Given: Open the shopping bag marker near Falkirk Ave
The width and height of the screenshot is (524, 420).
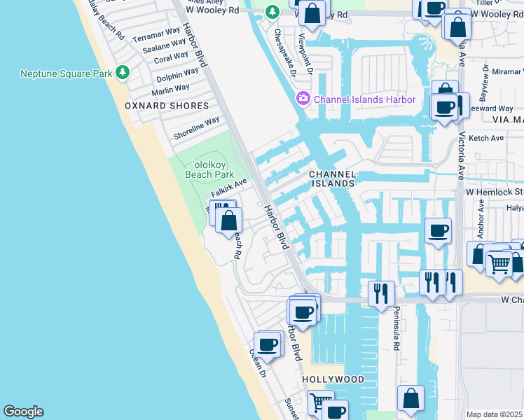Looking at the screenshot, I should coord(229,220).
